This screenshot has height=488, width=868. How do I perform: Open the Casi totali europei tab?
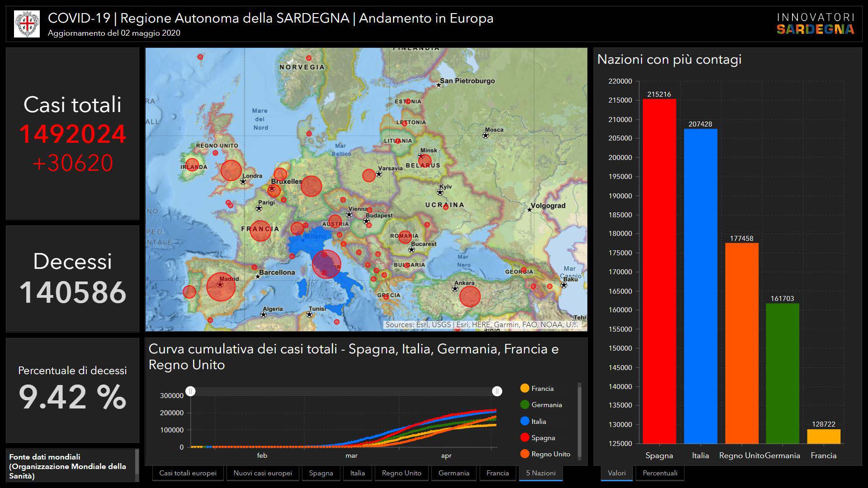(x=188, y=473)
